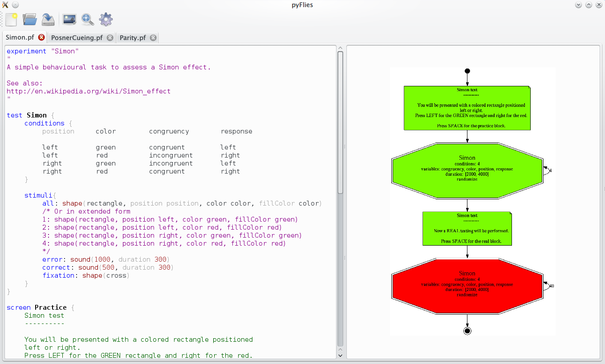The width and height of the screenshot is (605, 364).
Task: Click the 'test Simon {' line
Action: [31, 115]
